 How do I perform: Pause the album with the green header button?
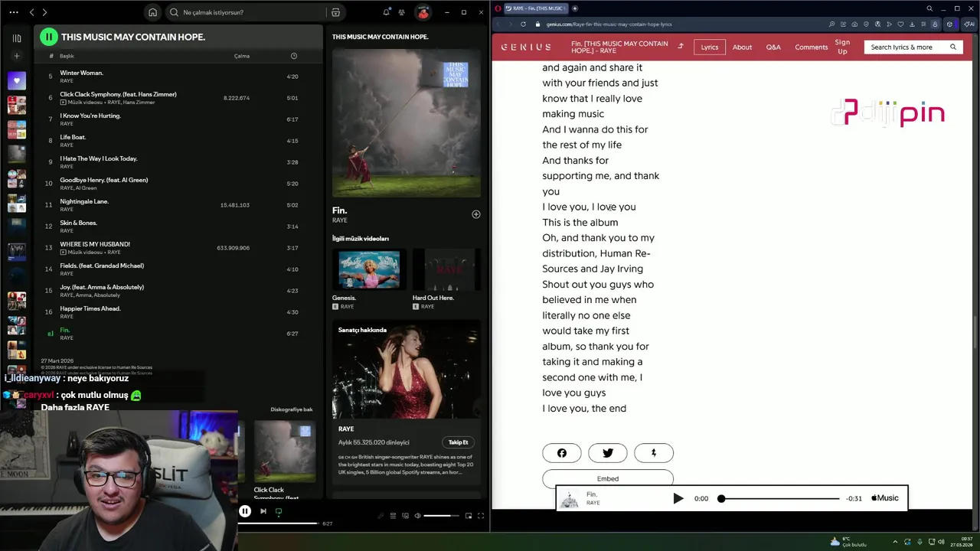pos(49,37)
